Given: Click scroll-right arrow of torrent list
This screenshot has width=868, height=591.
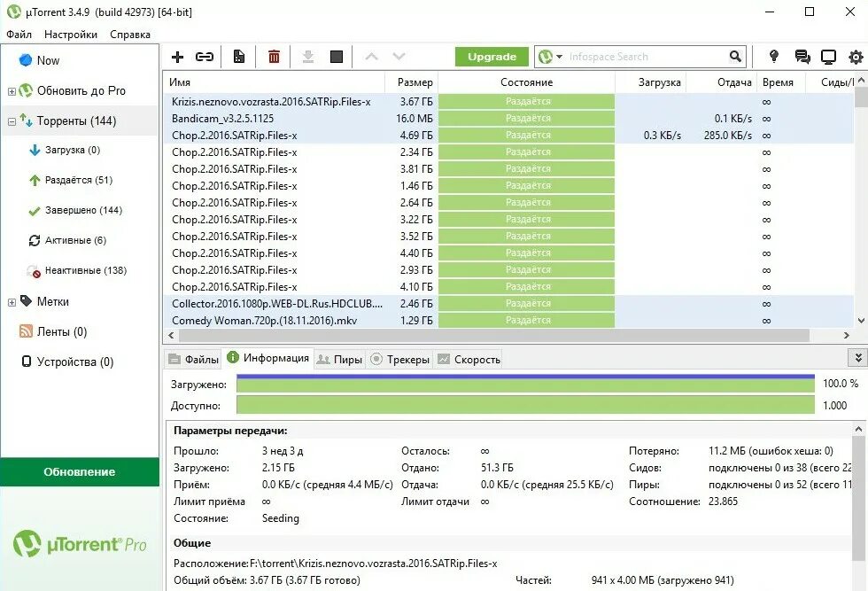Looking at the screenshot, I should coord(847,335).
